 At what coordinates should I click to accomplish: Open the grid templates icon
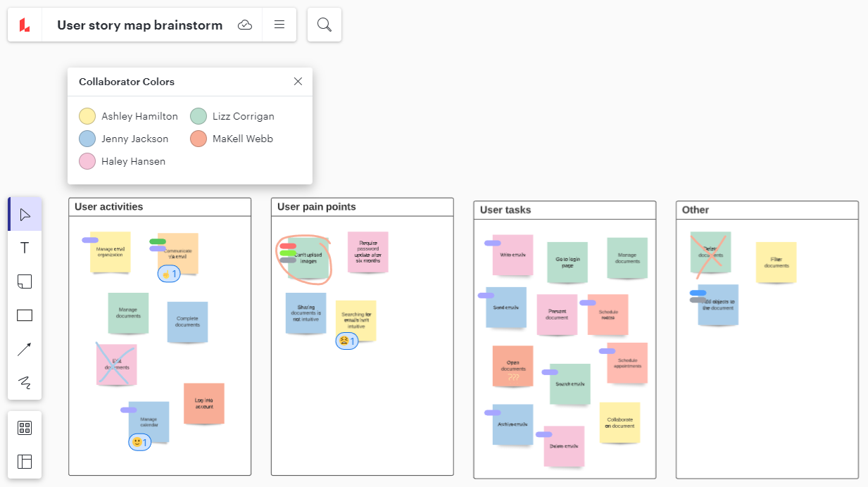click(25, 428)
